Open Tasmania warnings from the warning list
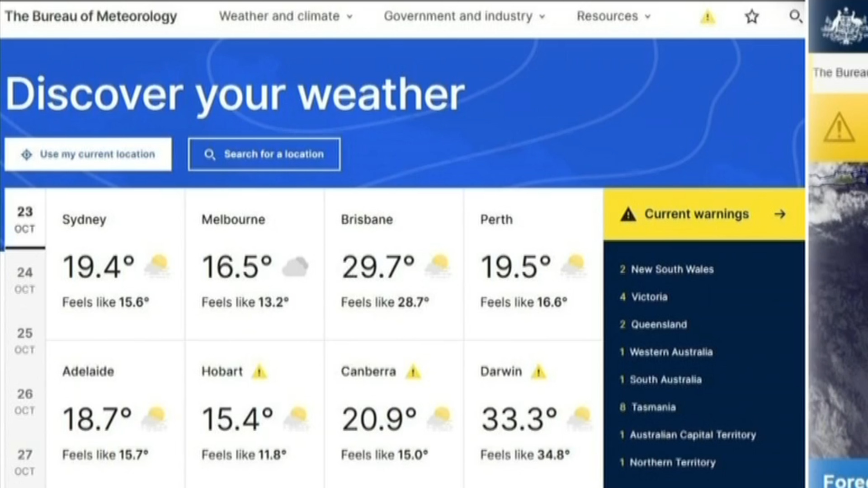The image size is (868, 488). point(654,407)
